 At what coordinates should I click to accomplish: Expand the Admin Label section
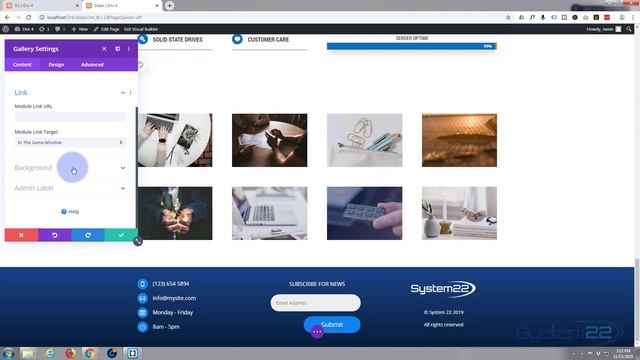[x=70, y=188]
